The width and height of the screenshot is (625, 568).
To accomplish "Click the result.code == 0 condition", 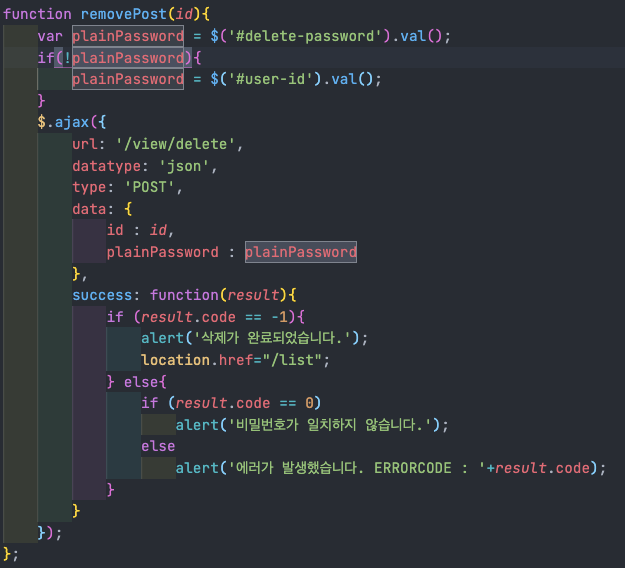I will click(244, 403).
